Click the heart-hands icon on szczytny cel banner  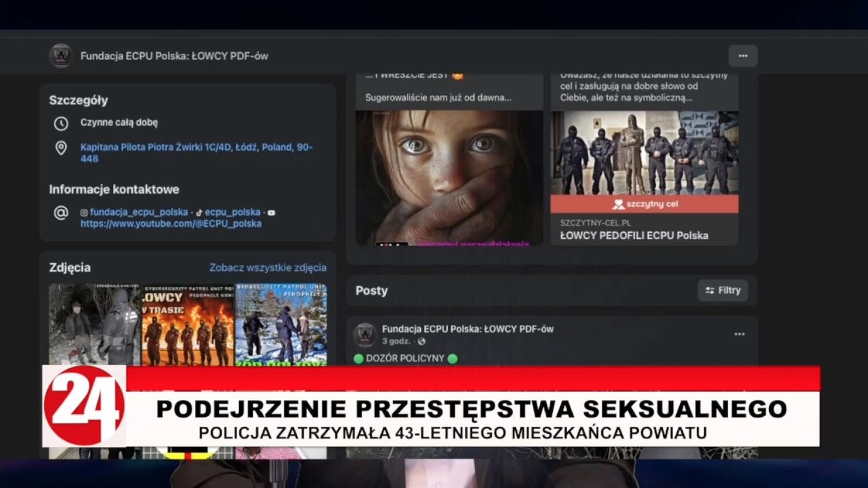(x=617, y=204)
